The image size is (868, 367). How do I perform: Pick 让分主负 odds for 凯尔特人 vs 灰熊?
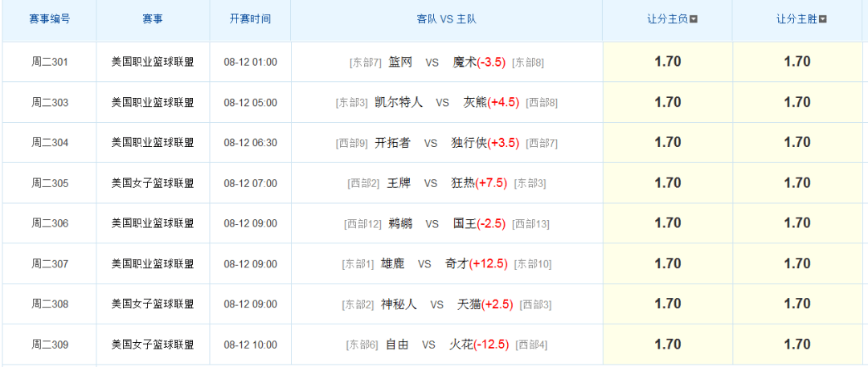click(x=667, y=102)
